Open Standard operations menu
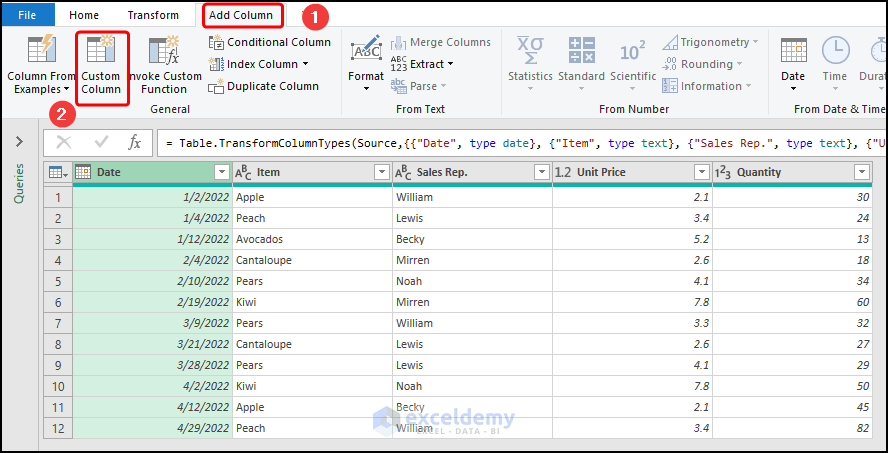 (x=582, y=63)
